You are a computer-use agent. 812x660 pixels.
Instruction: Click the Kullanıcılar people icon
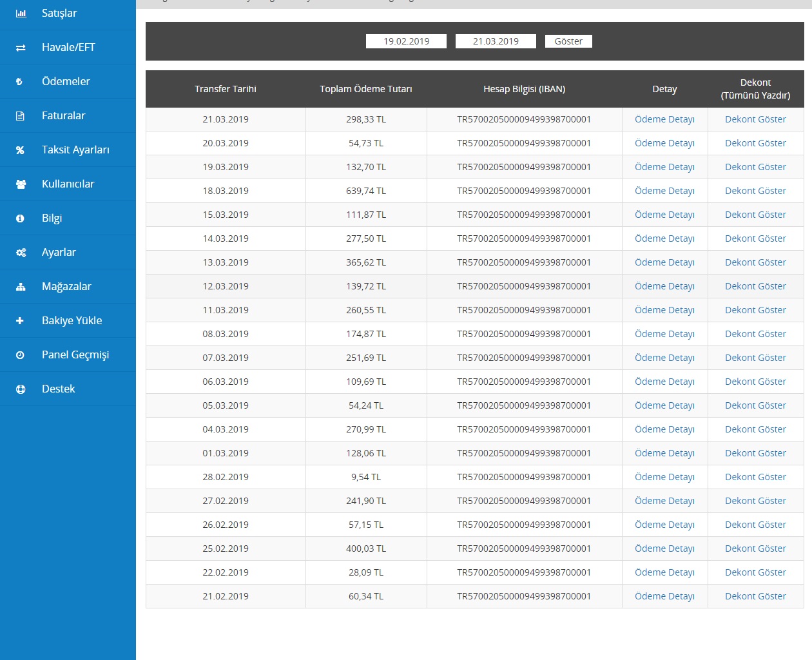coord(21,184)
